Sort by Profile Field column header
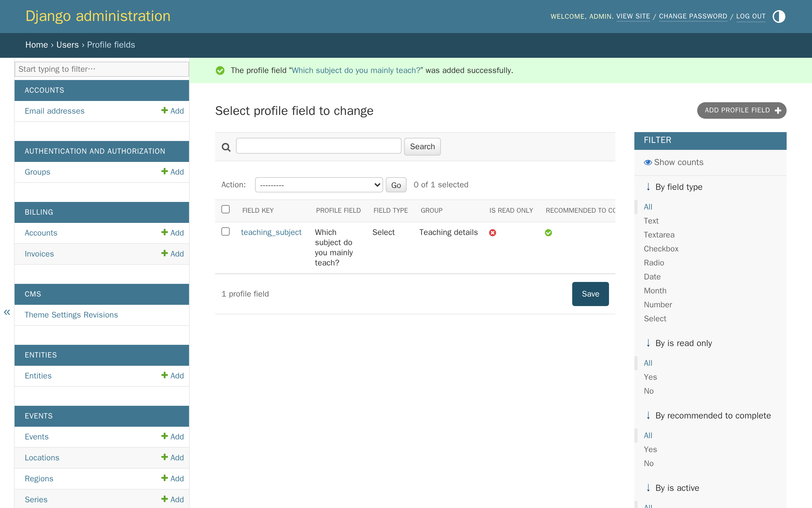 click(338, 210)
